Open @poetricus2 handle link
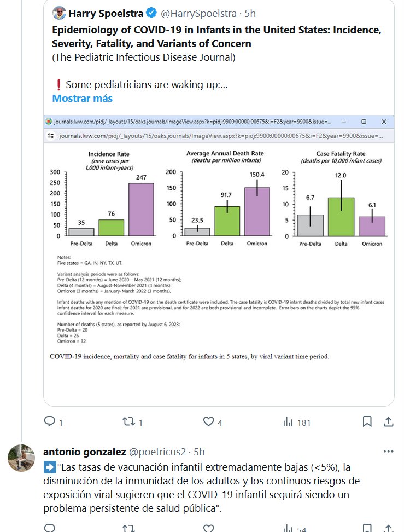 156,452
